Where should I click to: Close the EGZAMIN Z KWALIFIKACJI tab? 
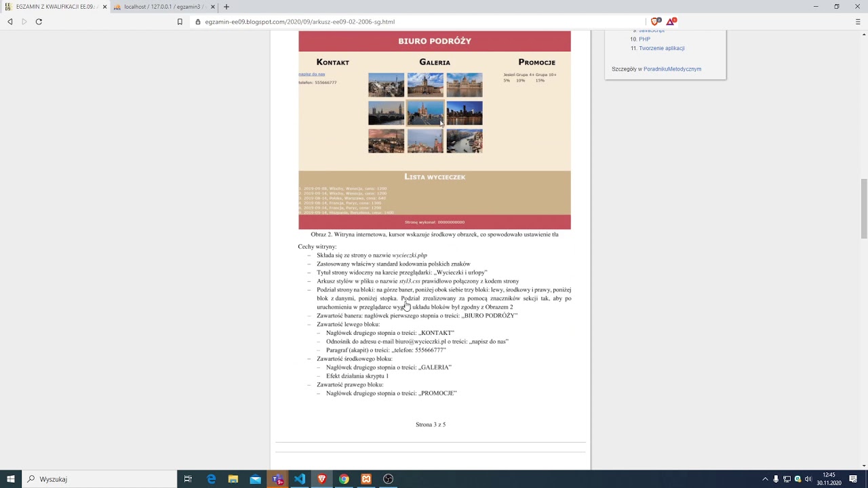[x=104, y=7]
